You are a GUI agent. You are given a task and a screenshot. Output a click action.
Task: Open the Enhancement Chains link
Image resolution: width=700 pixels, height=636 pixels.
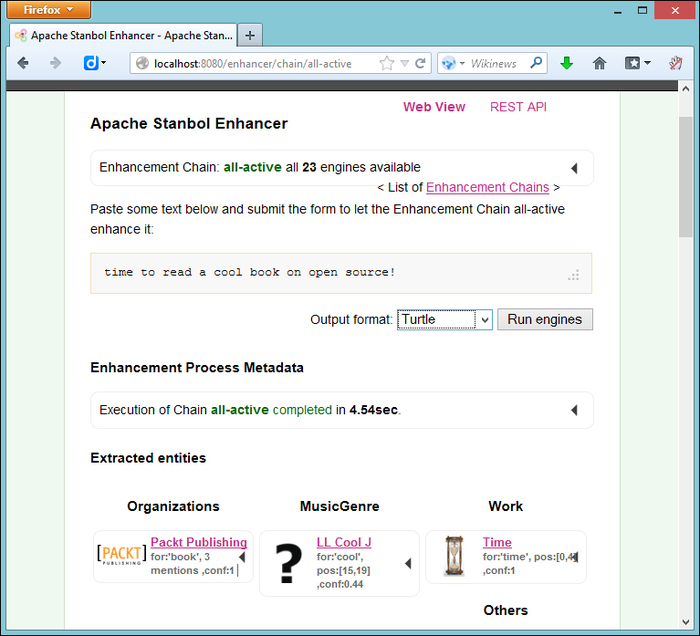[488, 187]
